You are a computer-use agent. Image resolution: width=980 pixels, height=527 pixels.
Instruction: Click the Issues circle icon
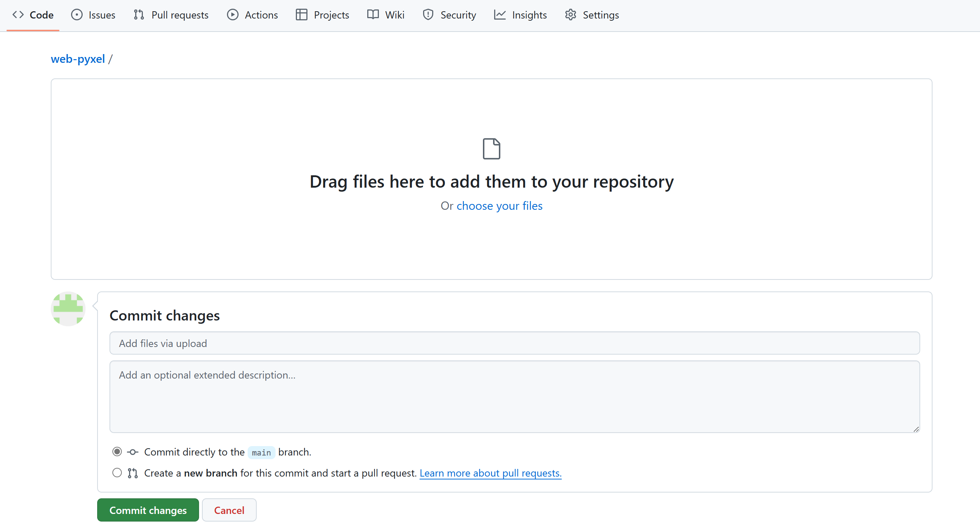coord(77,15)
